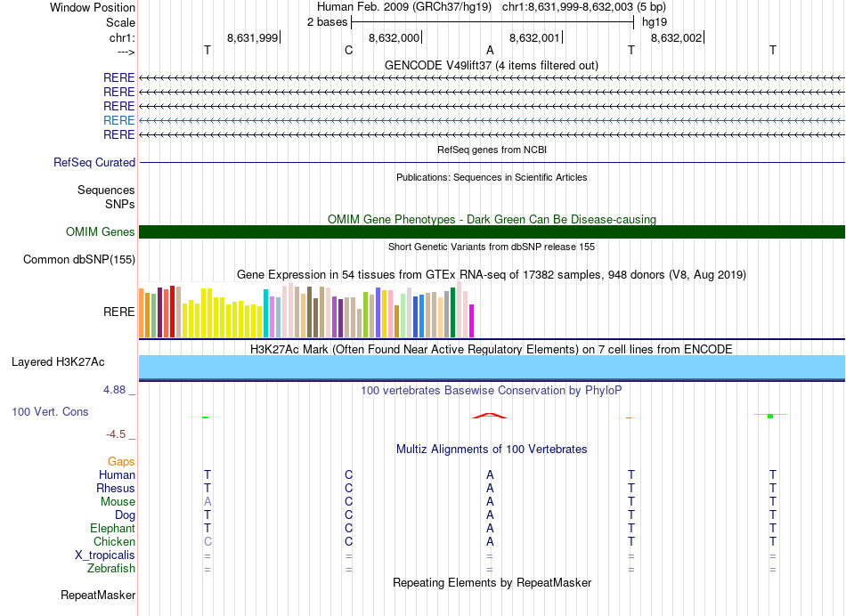Select the Rhesus species row label

116,488
